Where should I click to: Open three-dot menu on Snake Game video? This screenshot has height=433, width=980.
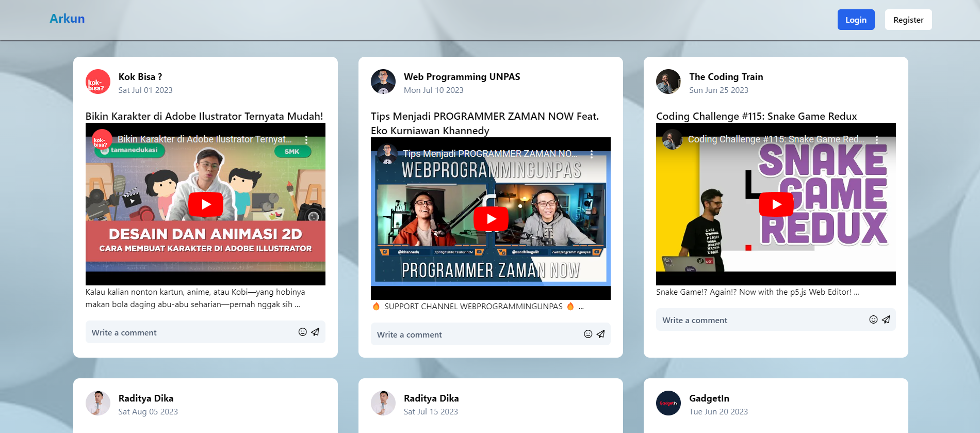pyautogui.click(x=877, y=139)
